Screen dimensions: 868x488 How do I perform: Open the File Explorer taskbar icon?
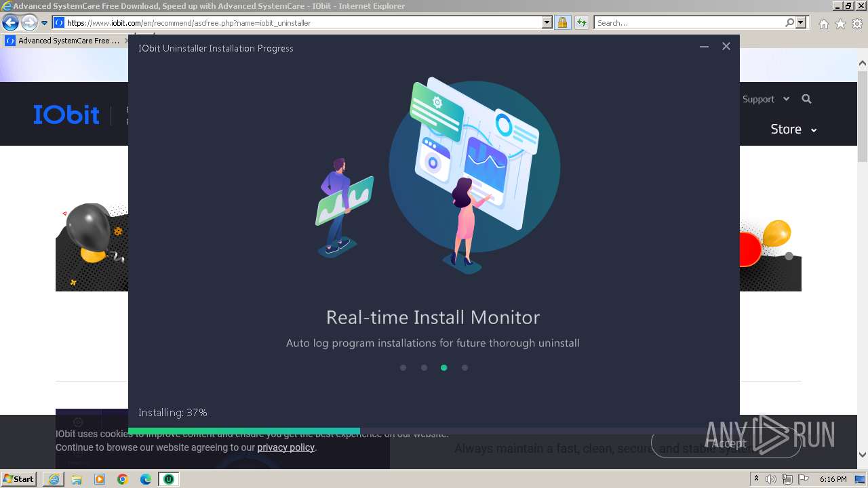(x=77, y=479)
